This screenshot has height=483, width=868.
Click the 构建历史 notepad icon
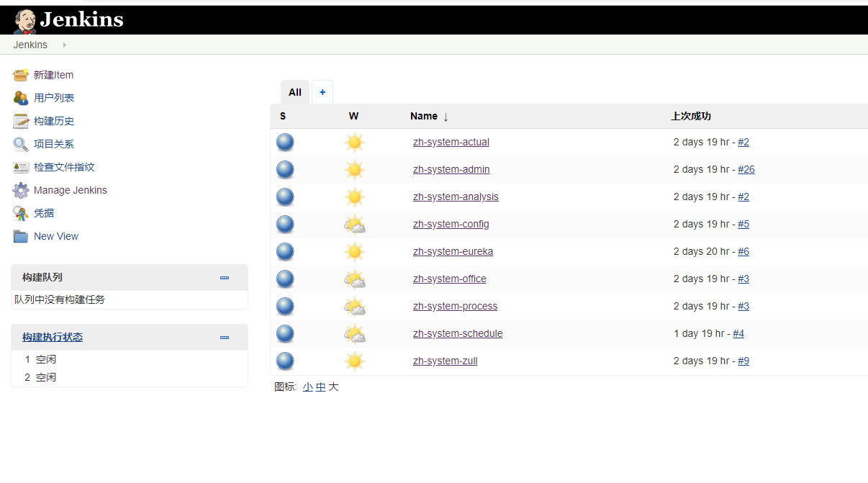click(21, 121)
